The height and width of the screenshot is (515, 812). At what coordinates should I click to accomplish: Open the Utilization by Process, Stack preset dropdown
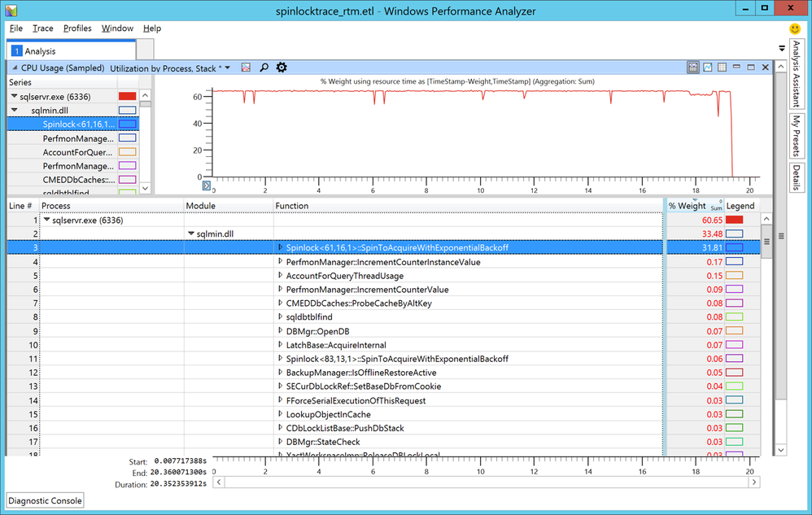tap(227, 68)
